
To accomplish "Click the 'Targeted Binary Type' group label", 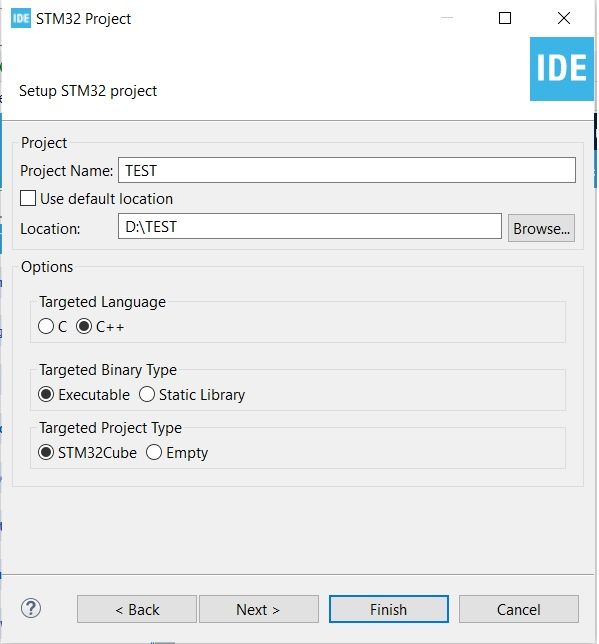I will [x=108, y=370].
